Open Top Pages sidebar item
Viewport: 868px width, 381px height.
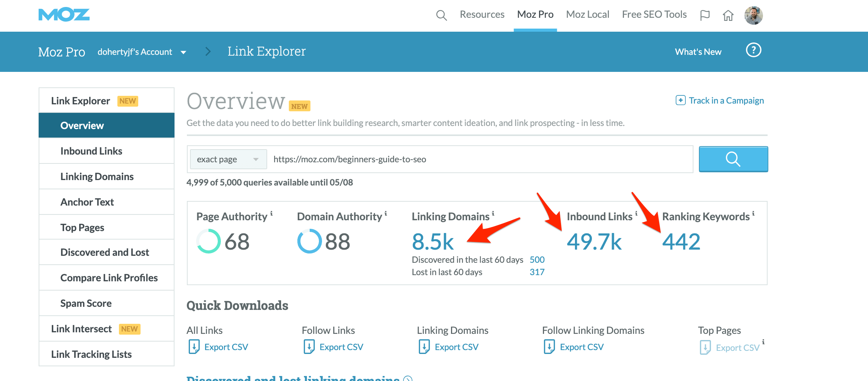tap(107, 227)
